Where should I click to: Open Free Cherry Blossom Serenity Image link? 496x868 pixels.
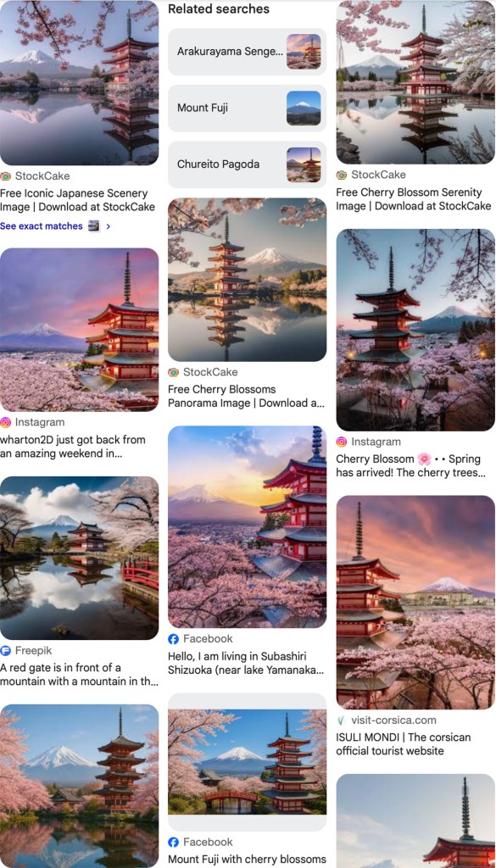(413, 199)
